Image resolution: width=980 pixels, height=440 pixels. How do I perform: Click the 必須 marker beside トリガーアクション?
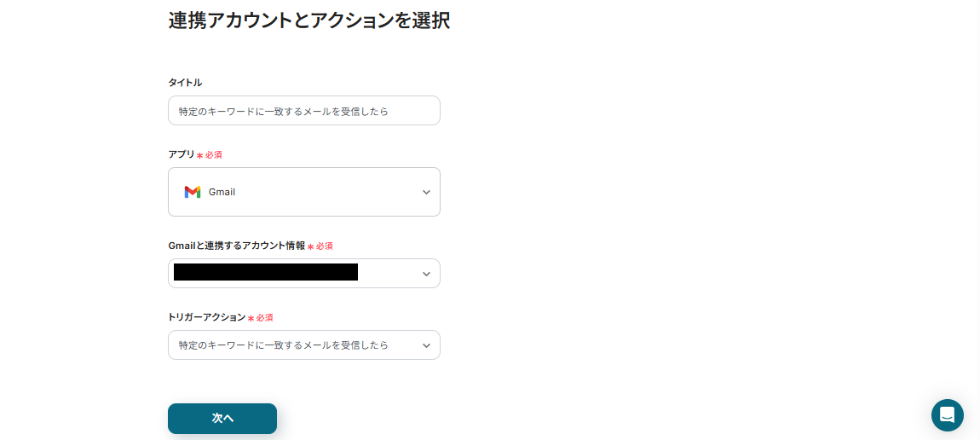(264, 318)
